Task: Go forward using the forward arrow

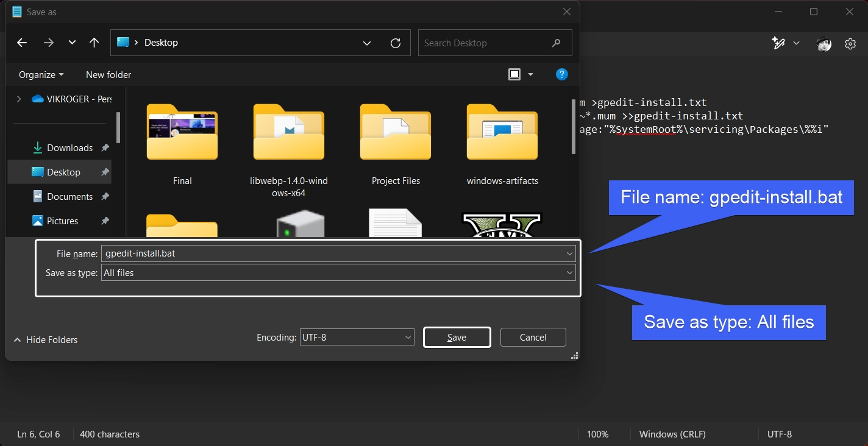Action: click(x=49, y=43)
